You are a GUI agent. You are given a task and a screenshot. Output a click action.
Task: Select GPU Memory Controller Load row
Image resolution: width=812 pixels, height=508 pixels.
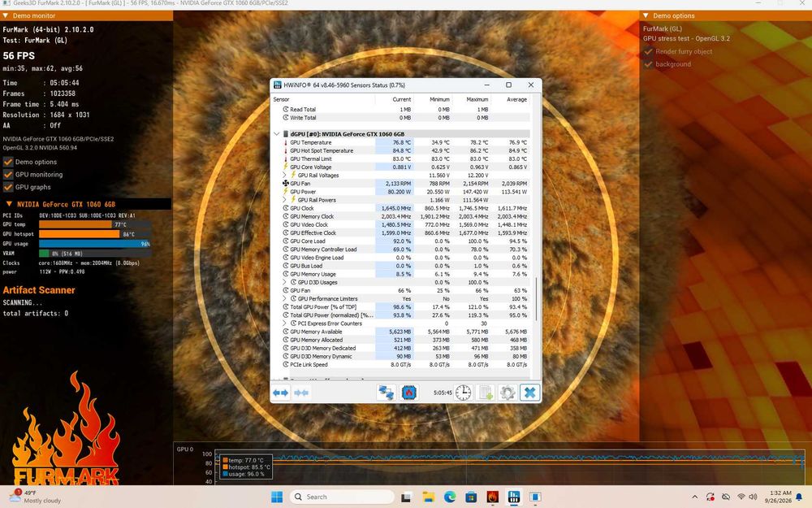[405, 250]
